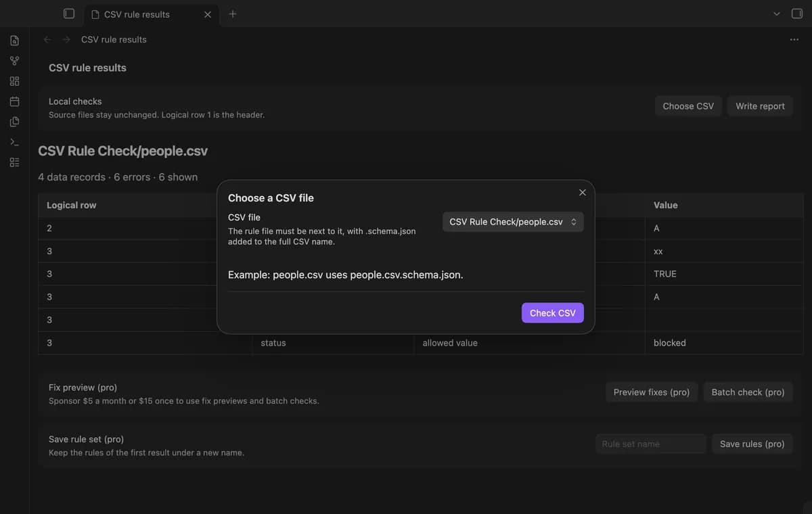Screen dimensions: 812x514
Task: Open the CSV Rule Check/people.csv dropdown
Action: coord(513,222)
